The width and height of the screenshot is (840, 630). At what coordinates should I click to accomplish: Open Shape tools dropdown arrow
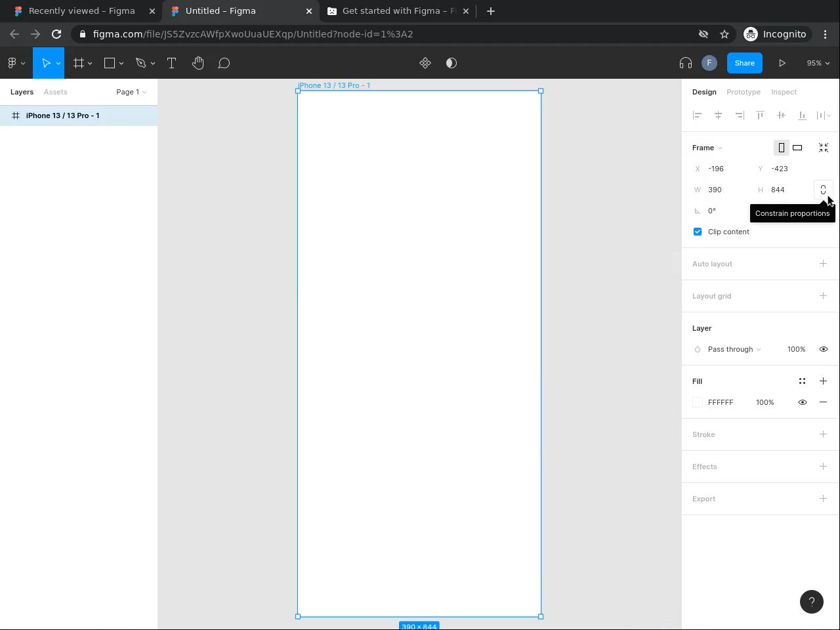tap(121, 64)
